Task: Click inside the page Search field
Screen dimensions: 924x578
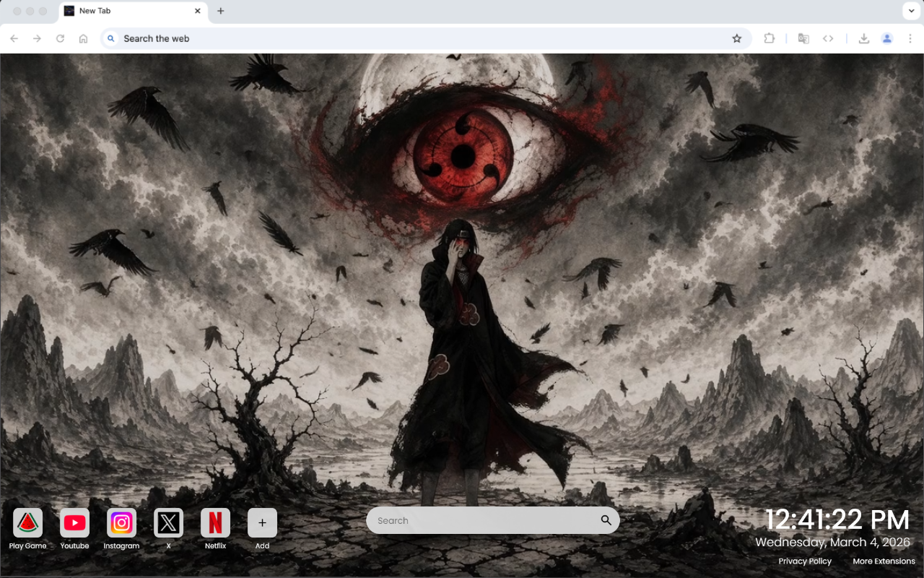Action: pos(492,520)
